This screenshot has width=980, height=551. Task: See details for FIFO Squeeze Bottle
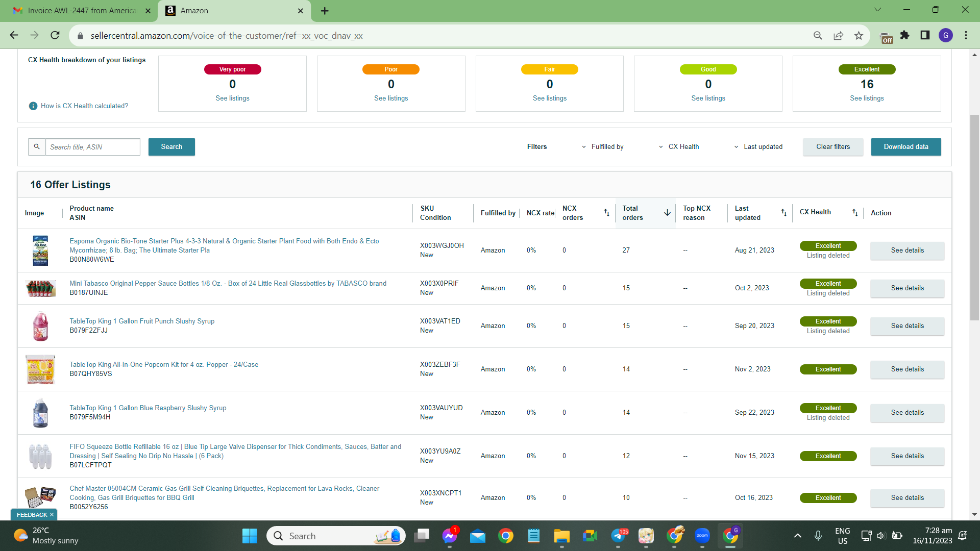(908, 456)
